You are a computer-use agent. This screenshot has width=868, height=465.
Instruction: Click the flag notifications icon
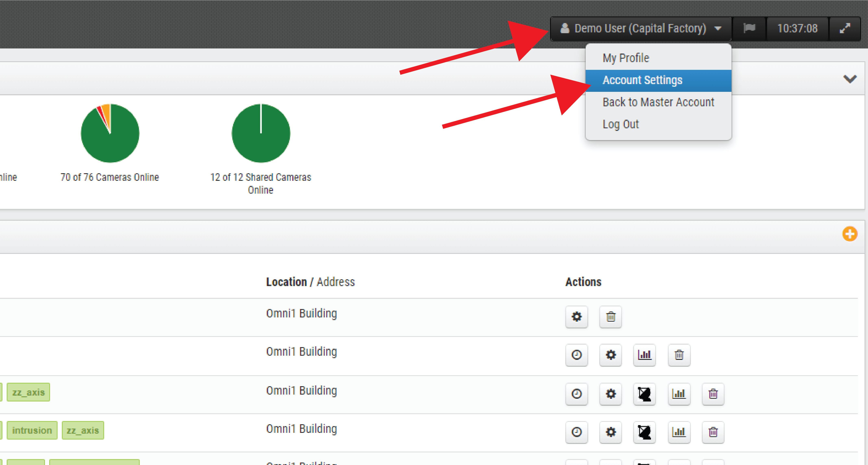click(749, 28)
